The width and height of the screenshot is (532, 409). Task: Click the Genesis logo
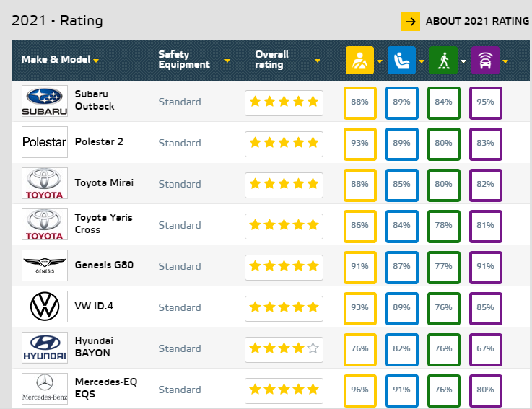pyautogui.click(x=45, y=266)
